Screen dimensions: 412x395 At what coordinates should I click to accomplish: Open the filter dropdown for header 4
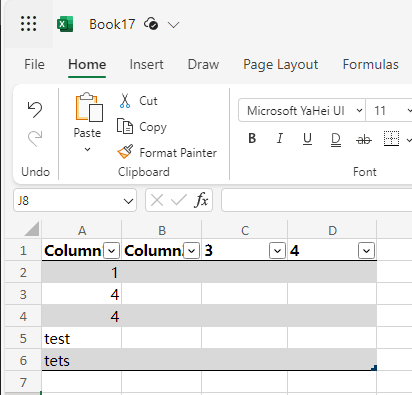coord(366,251)
